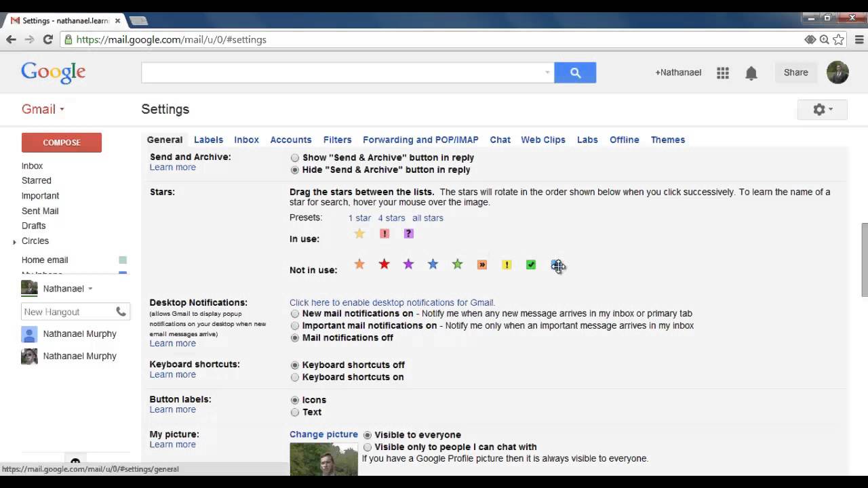Click here to enable desktop notifications link
This screenshot has width=868, height=488.
coord(392,303)
